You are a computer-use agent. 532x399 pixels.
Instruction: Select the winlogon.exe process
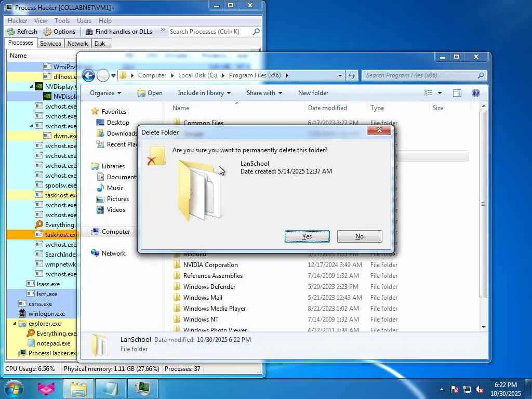47,314
